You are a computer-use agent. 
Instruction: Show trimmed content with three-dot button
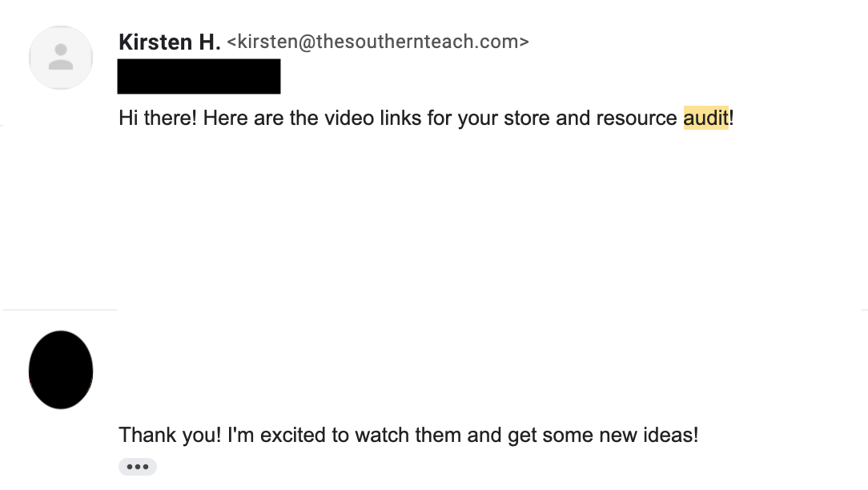pyautogui.click(x=138, y=467)
